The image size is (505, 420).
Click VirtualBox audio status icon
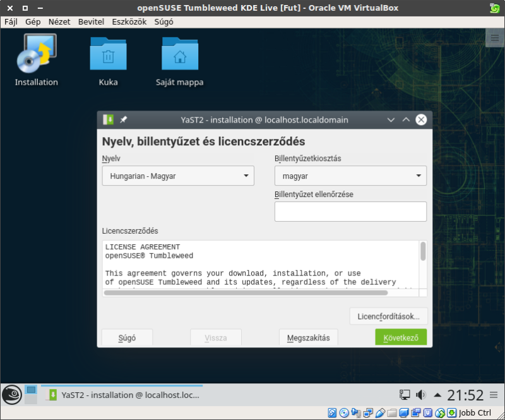point(356,413)
